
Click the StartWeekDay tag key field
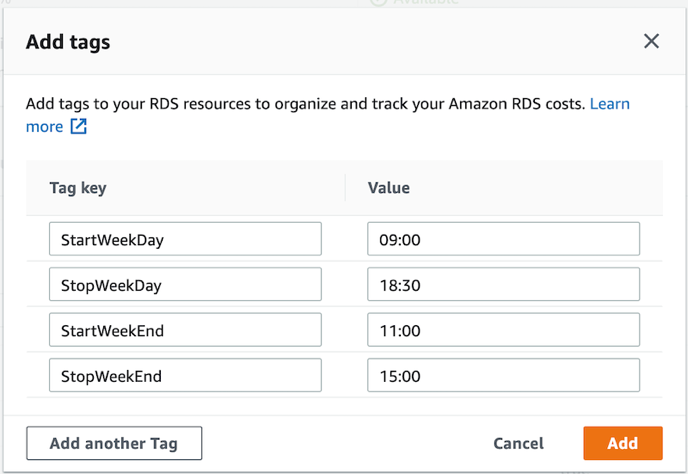185,239
